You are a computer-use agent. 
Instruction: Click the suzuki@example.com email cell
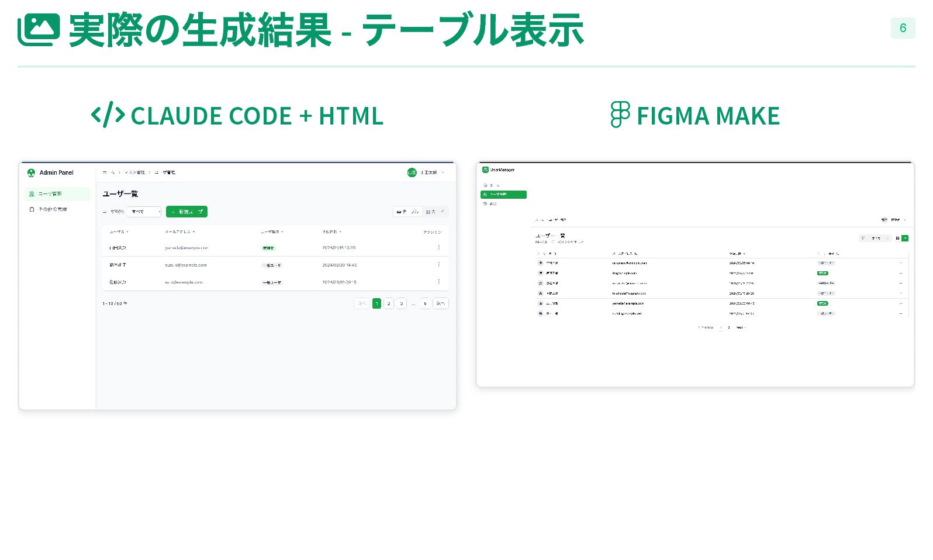(x=186, y=265)
